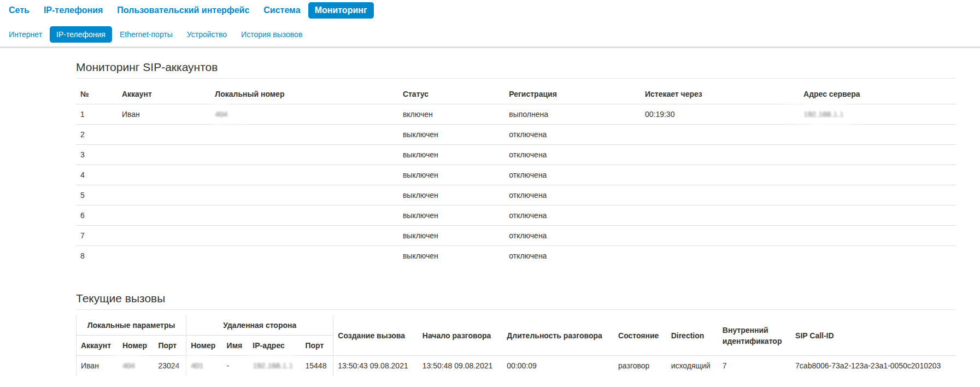Open the Сеть top menu
The width and height of the screenshot is (980, 387).
pyautogui.click(x=19, y=10)
